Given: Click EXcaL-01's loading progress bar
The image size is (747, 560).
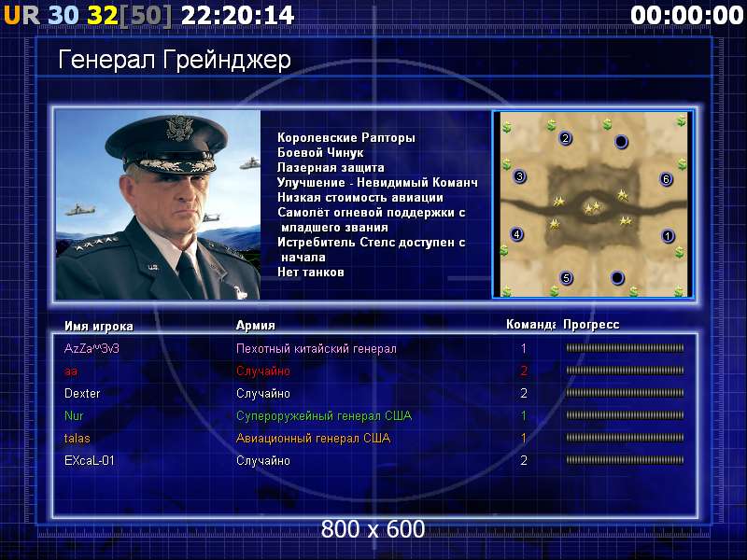Looking at the screenshot, I should 625,460.
